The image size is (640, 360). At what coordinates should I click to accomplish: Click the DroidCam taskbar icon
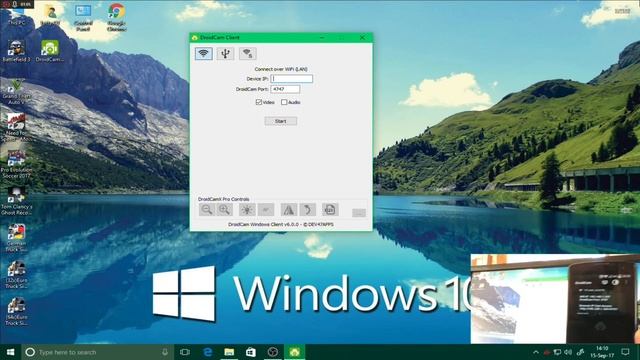(x=295, y=352)
